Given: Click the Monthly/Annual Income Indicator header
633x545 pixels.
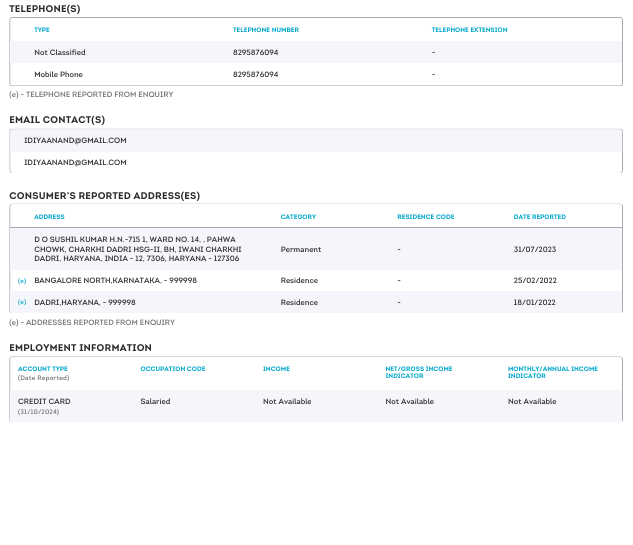Looking at the screenshot, I should point(552,372).
